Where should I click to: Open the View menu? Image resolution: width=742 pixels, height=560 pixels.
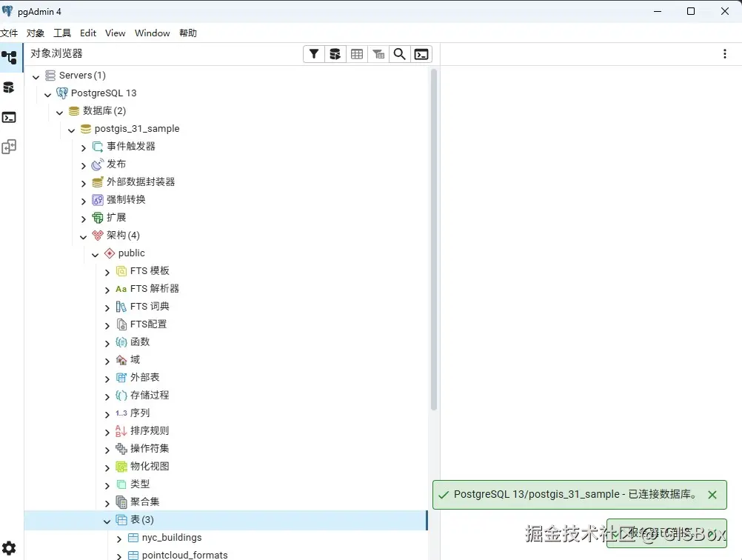click(115, 33)
